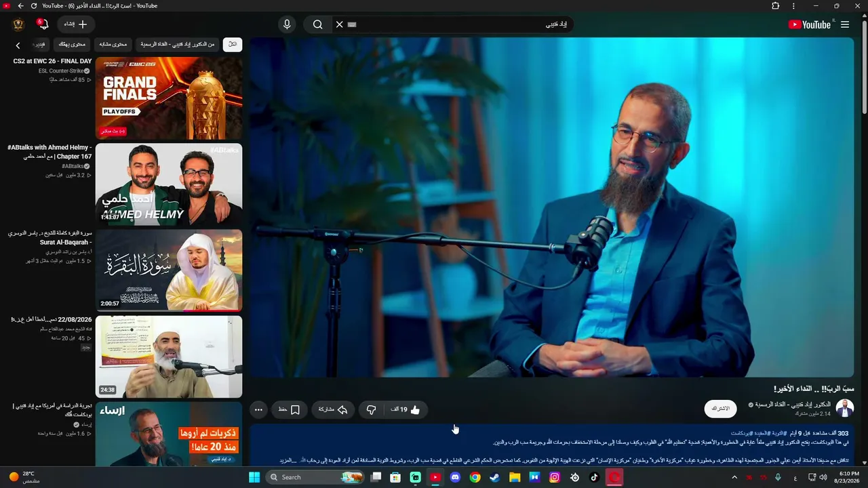
Task: Open volume control in system tray
Action: click(x=823, y=477)
